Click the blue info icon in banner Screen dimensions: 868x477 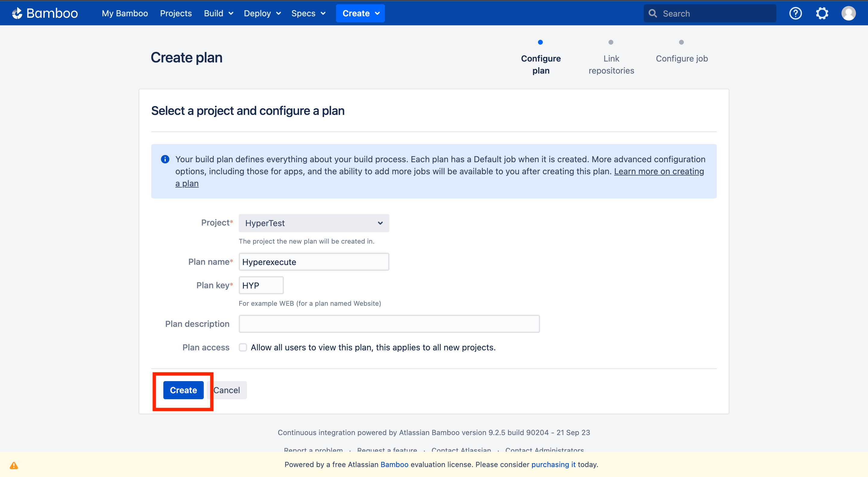(x=165, y=159)
